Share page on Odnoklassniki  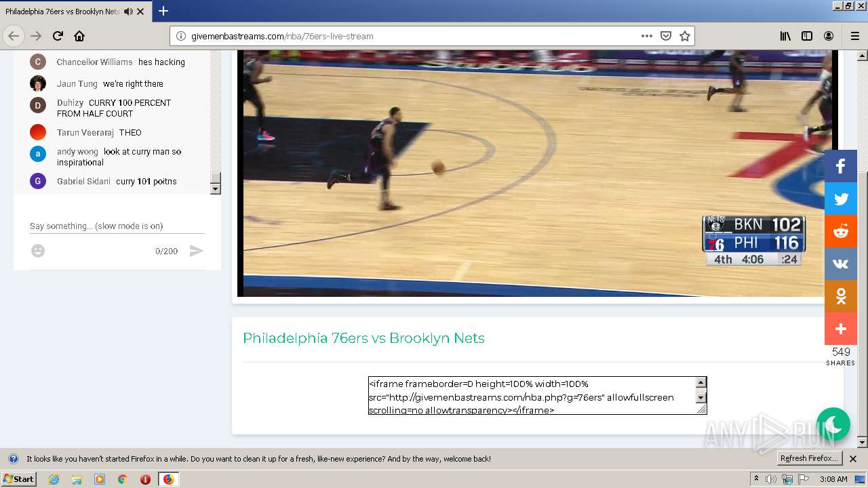point(841,296)
